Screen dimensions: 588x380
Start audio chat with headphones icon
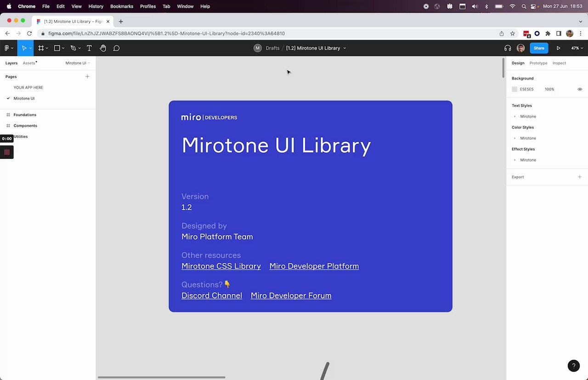point(508,48)
